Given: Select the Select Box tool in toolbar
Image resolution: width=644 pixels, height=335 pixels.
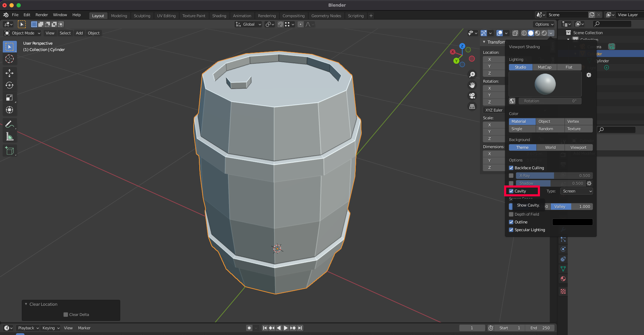Looking at the screenshot, I should pyautogui.click(x=9, y=47).
